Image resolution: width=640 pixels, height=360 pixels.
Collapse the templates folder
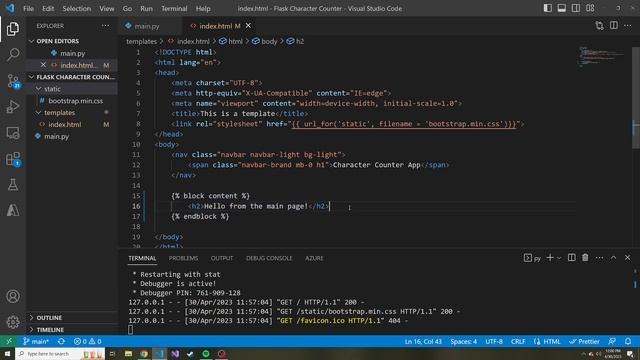72,112
